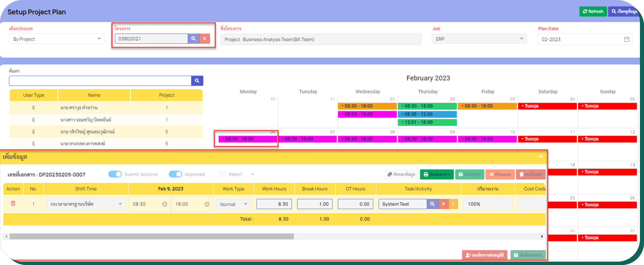
Task: Click the User Type column header
Action: [33, 95]
